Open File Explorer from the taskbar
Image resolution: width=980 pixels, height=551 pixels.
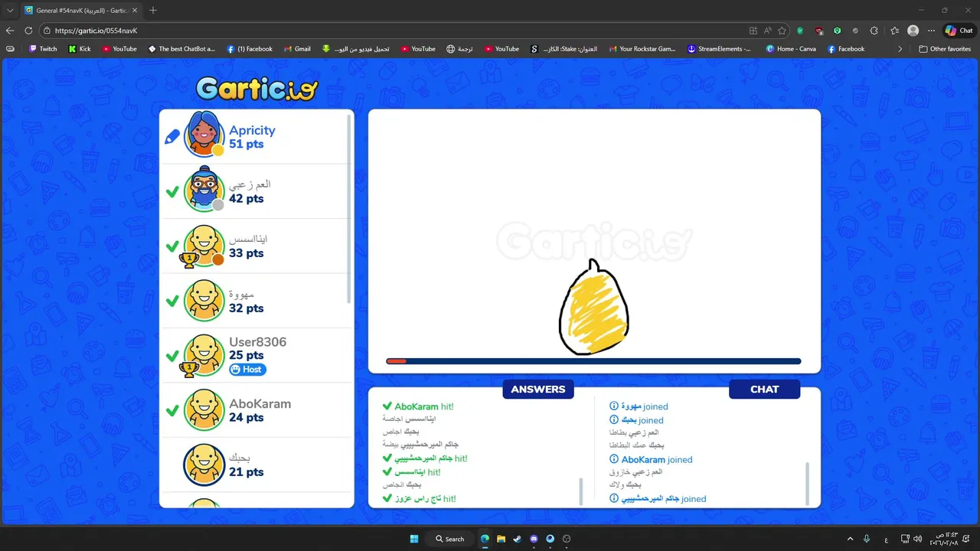[501, 539]
